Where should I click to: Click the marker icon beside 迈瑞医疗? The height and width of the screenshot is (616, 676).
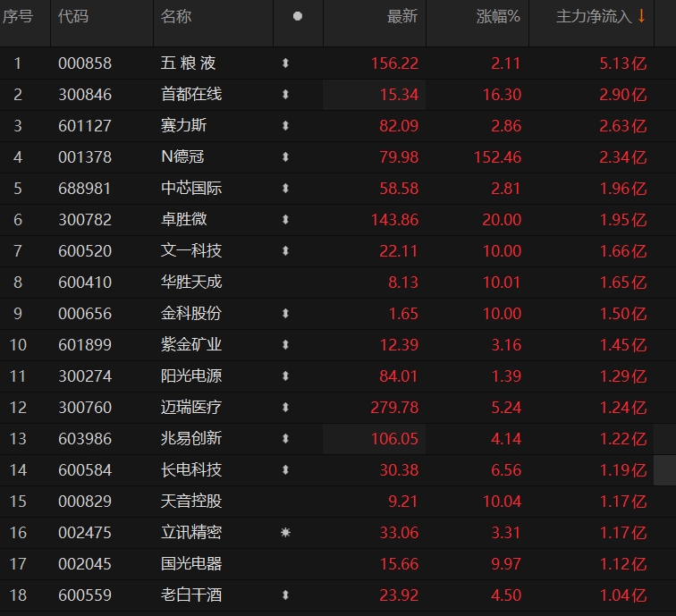pos(285,408)
